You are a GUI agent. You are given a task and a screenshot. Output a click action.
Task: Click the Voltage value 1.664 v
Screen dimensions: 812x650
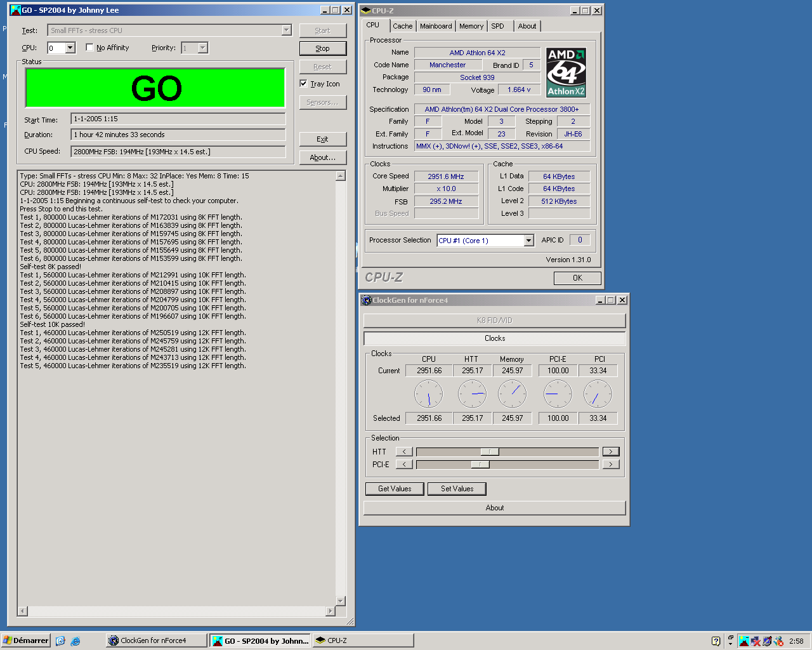[519, 90]
